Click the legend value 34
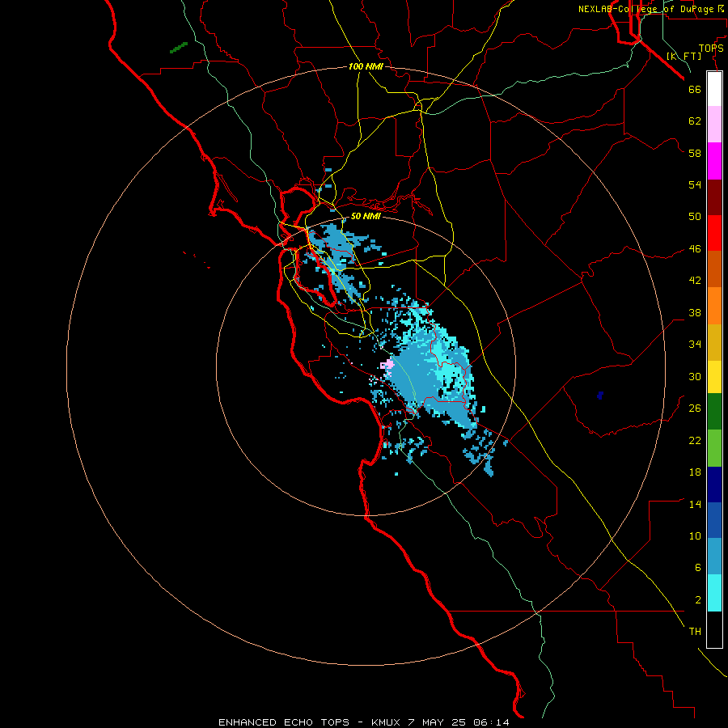The width and height of the screenshot is (728, 728). (695, 345)
